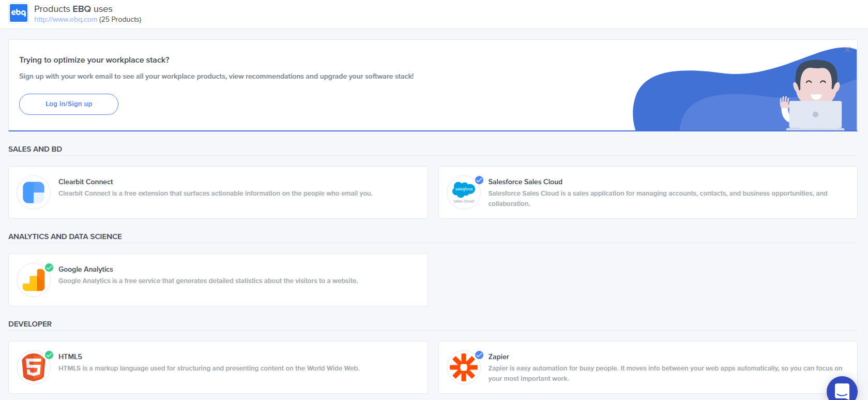Image resolution: width=868 pixels, height=400 pixels.
Task: Click the Clearbit Connect description text
Action: coord(216,194)
